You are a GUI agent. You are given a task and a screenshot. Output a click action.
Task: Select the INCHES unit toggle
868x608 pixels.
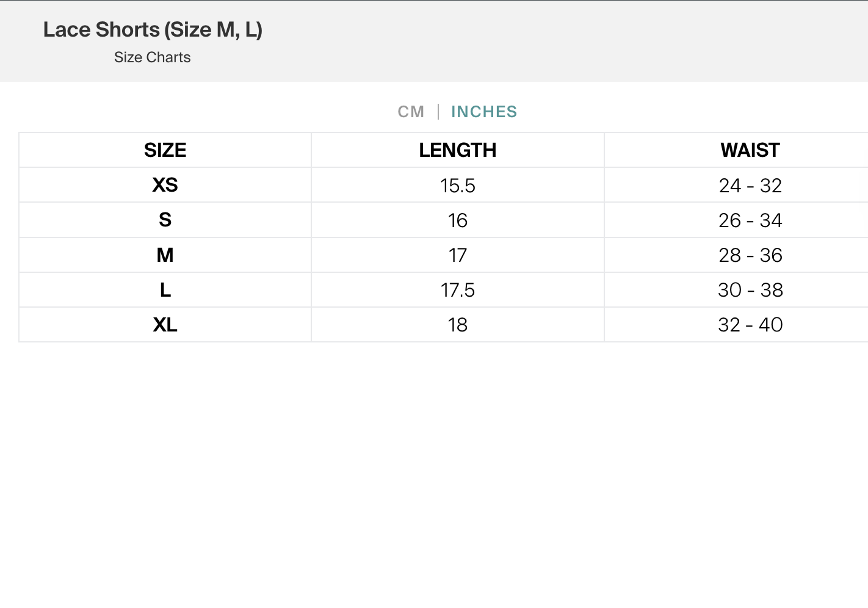point(484,112)
